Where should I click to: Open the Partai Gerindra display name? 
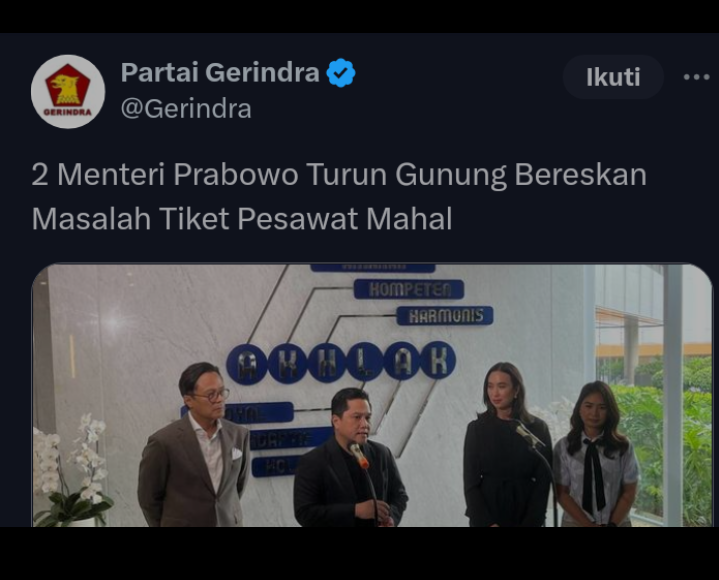220,72
